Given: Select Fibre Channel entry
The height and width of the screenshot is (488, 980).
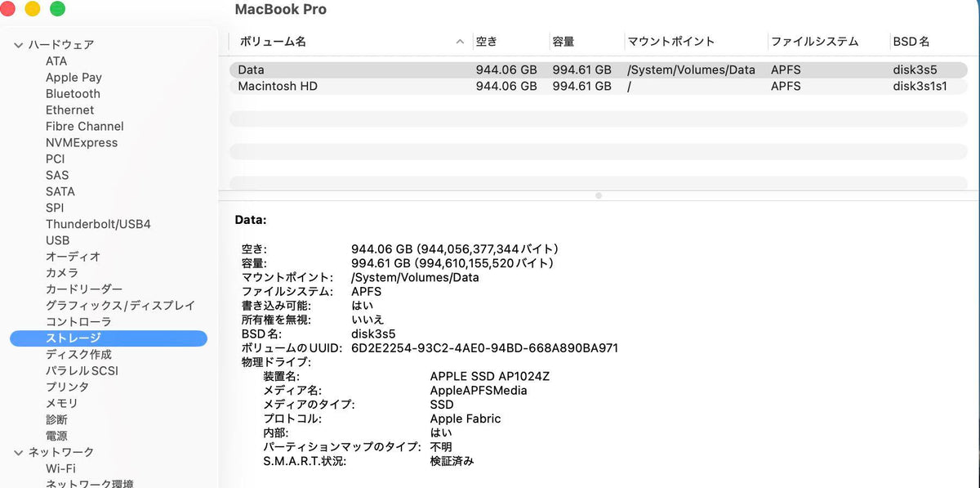Looking at the screenshot, I should 85,127.
